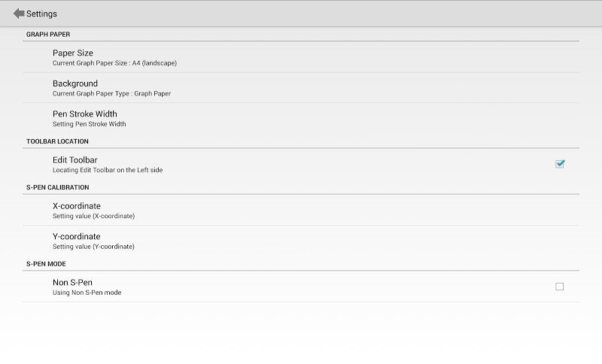Click the Current Graph Paper Type description
This screenshot has width=602, height=364.
111,94
